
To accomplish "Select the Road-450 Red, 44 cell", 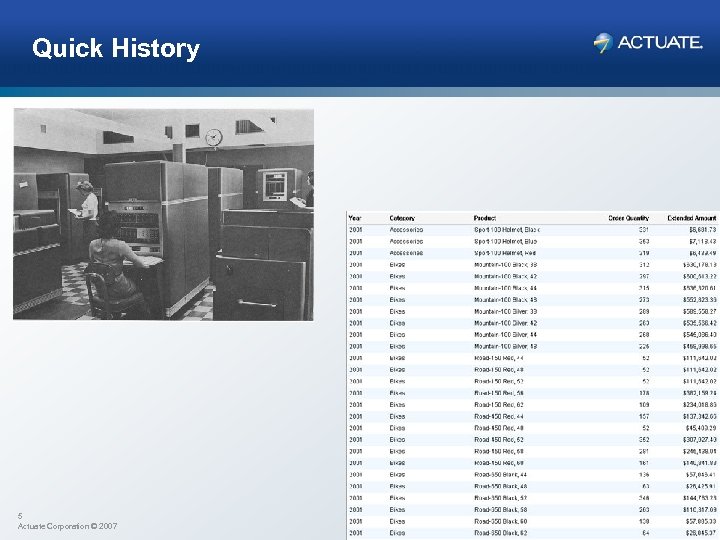I will click(x=499, y=416).
